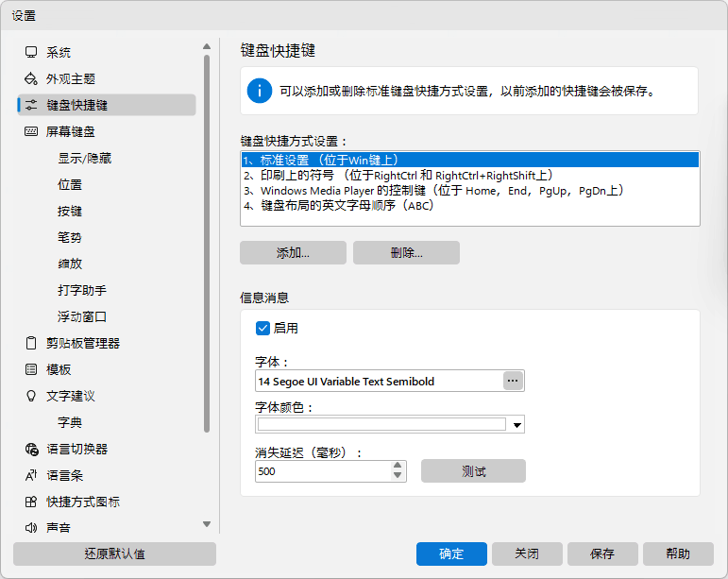The height and width of the screenshot is (579, 728).
Task: Select list row 2、印刷上的符号
Action: [470, 176]
